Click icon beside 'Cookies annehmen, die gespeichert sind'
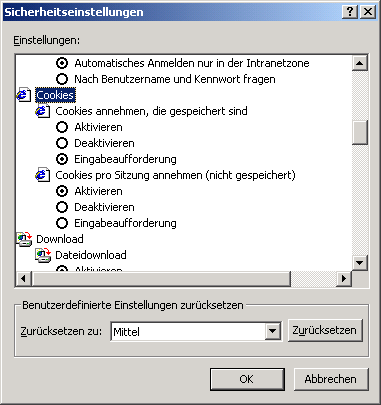Viewport: 381px width, 405px height. click(43, 111)
